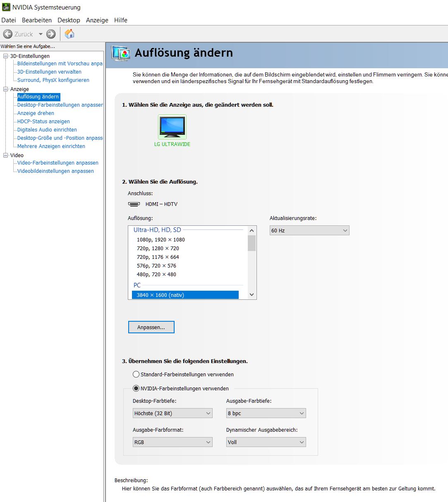Open the Desktop-Farbtiefe dropdown
Screen dimensions: 448x502
pos(172,413)
